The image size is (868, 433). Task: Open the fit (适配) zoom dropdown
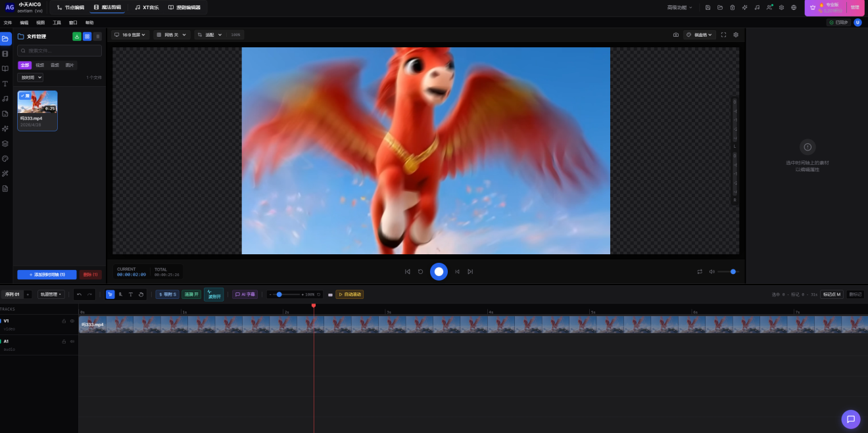click(210, 35)
